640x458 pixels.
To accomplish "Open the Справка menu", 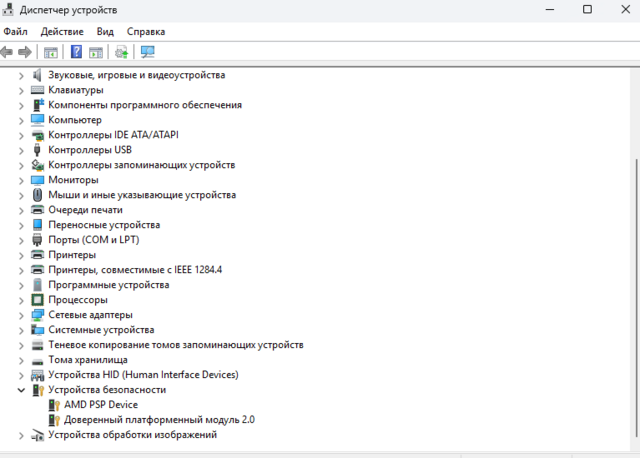I will (x=146, y=31).
